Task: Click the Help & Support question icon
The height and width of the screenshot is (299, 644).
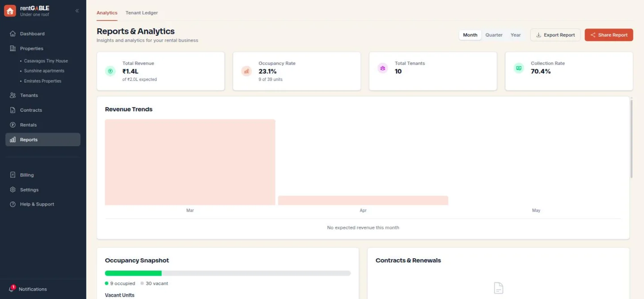Action: (13, 204)
